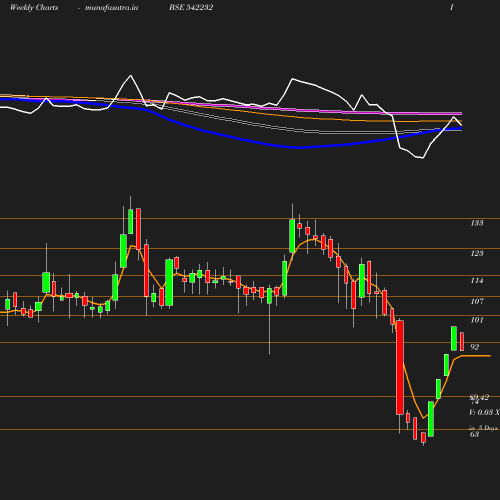The image size is (500, 500).
Task: Click the "Weekly Charts" title text
Action: click(34, 7)
